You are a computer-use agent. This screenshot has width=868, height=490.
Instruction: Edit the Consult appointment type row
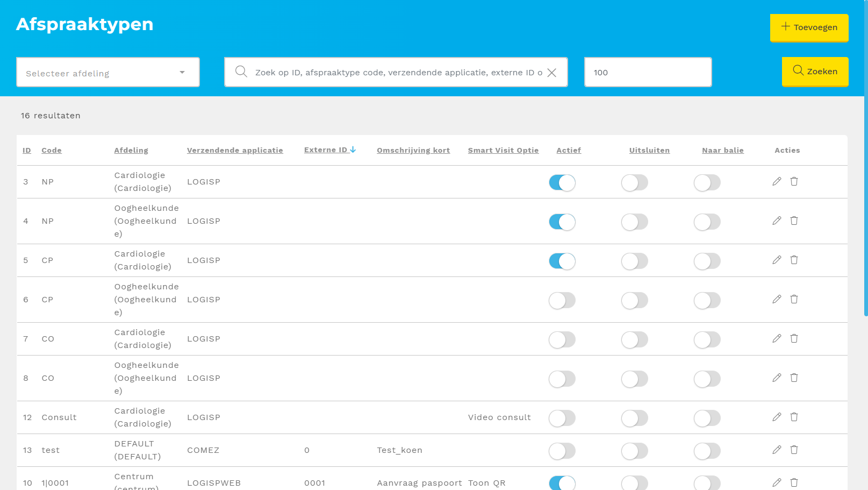(777, 417)
